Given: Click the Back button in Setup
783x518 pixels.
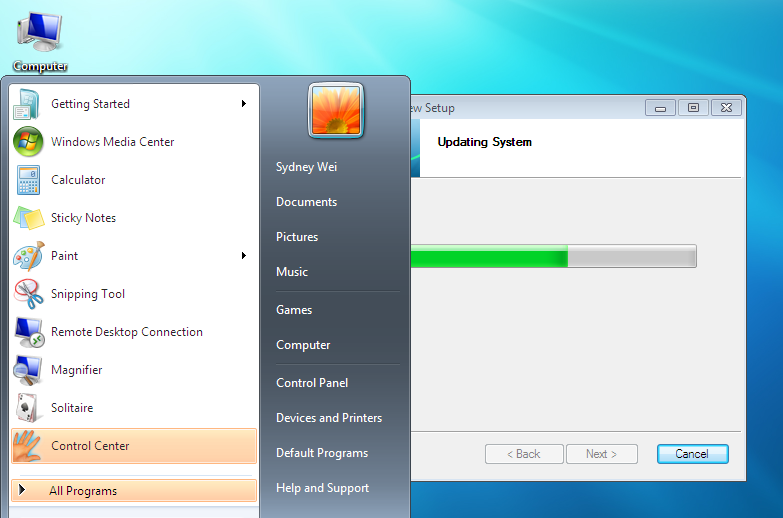Looking at the screenshot, I should [524, 454].
